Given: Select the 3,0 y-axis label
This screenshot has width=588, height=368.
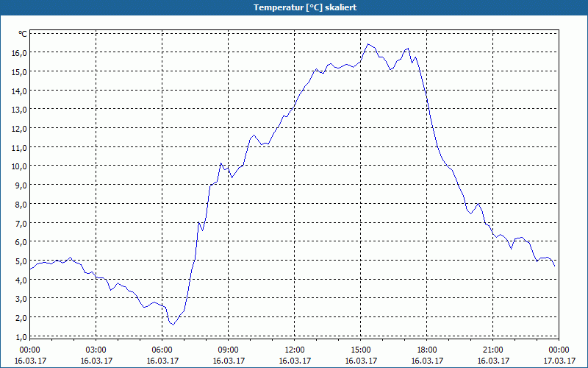Looking at the screenshot, I should click(21, 299).
